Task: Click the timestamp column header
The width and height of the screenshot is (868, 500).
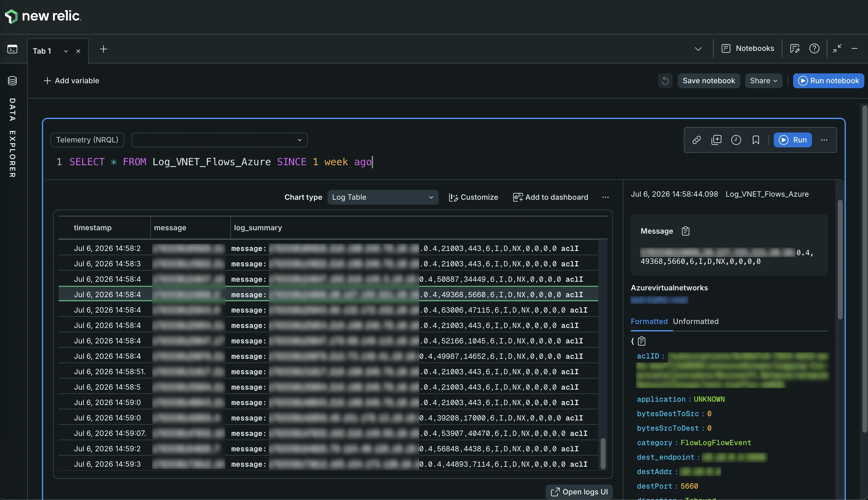Action: pyautogui.click(x=93, y=228)
